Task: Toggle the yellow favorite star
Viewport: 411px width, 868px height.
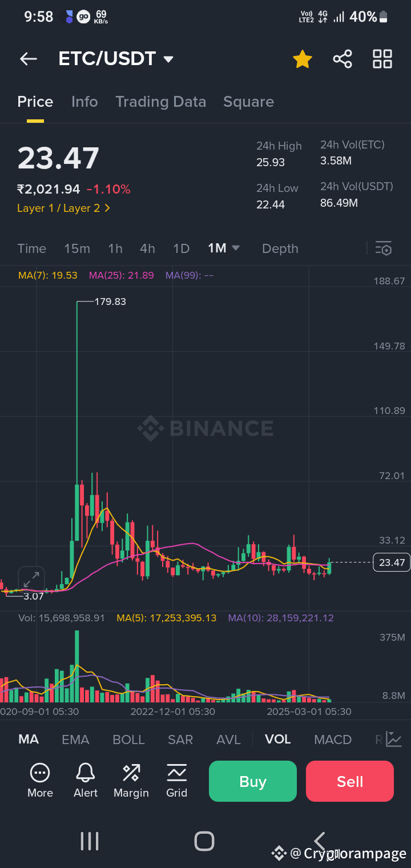Action: click(303, 59)
